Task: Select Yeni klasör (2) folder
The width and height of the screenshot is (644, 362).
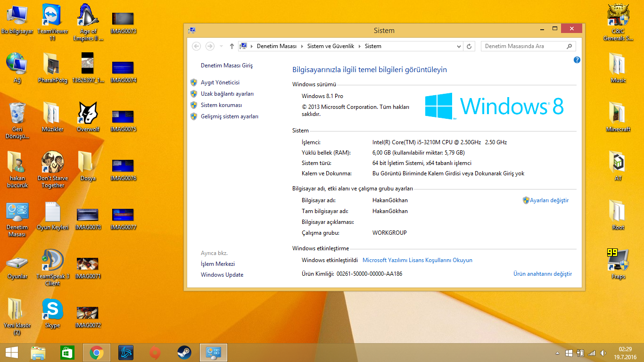Action: (17, 317)
